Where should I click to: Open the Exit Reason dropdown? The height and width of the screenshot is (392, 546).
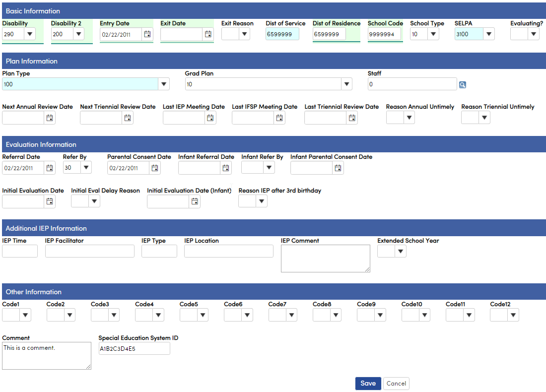245,34
